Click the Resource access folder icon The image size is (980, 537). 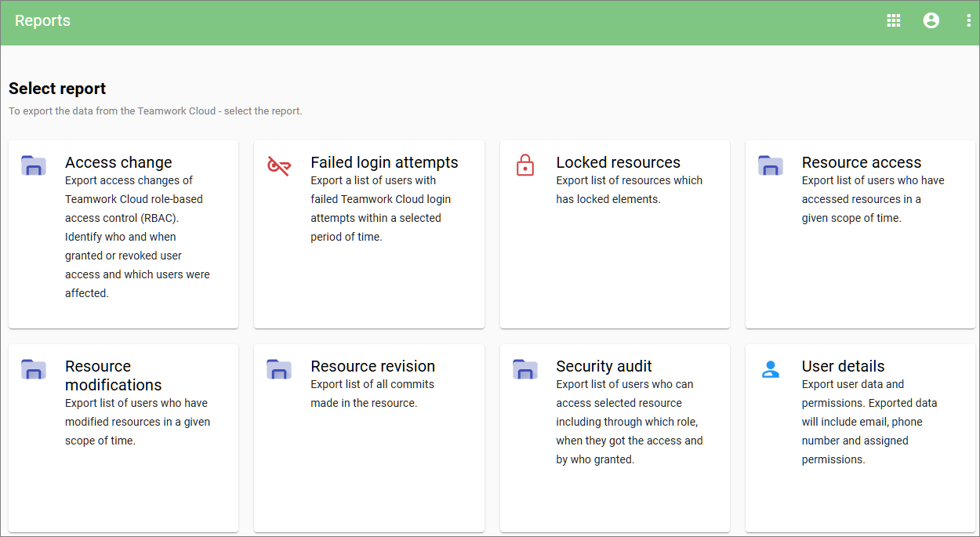[770, 165]
